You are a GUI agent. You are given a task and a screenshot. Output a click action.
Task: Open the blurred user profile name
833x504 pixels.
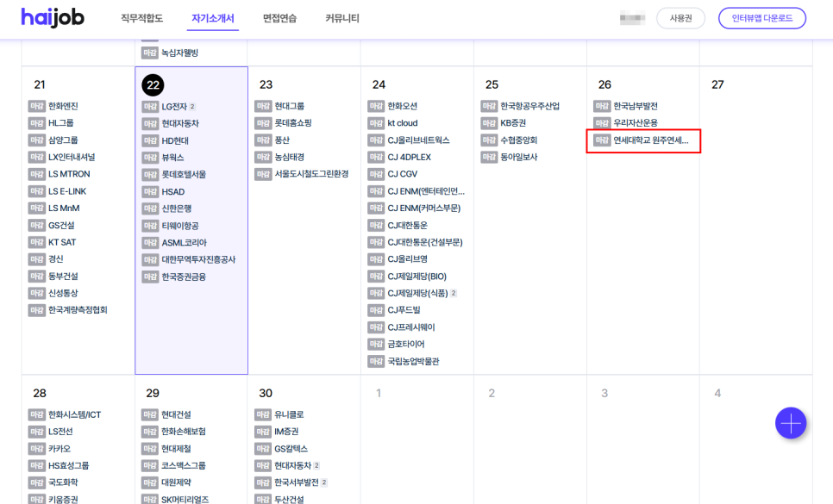632,18
